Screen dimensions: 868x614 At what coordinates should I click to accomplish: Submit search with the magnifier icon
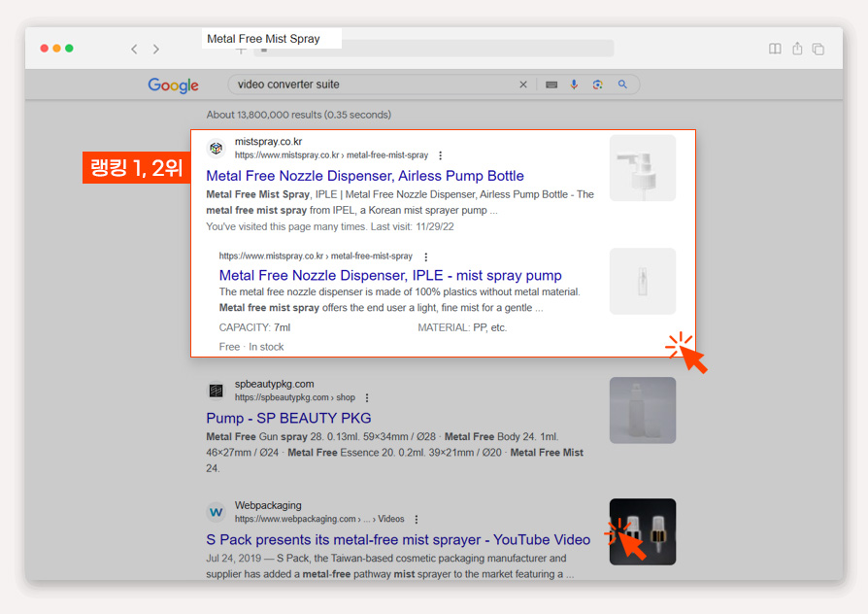click(x=622, y=85)
